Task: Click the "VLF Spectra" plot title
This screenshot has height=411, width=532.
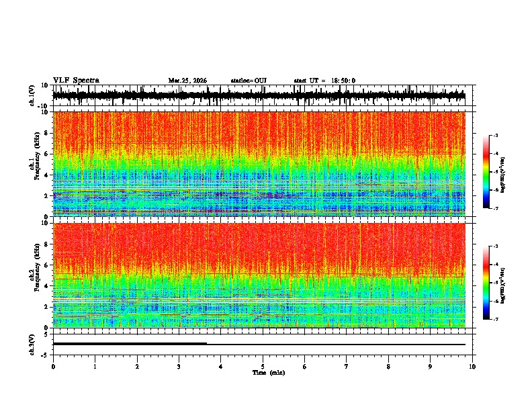Action: pos(76,81)
